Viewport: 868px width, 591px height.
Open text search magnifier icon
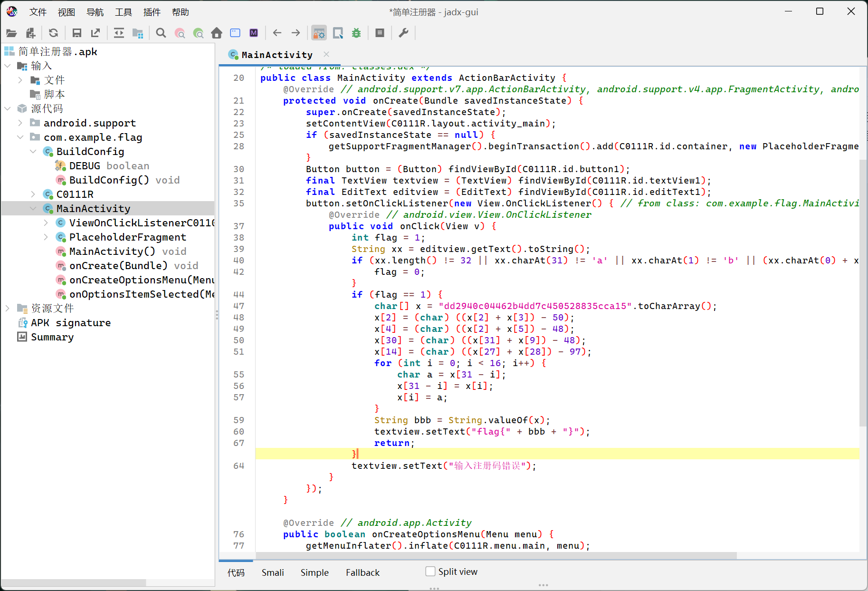pyautogui.click(x=161, y=33)
